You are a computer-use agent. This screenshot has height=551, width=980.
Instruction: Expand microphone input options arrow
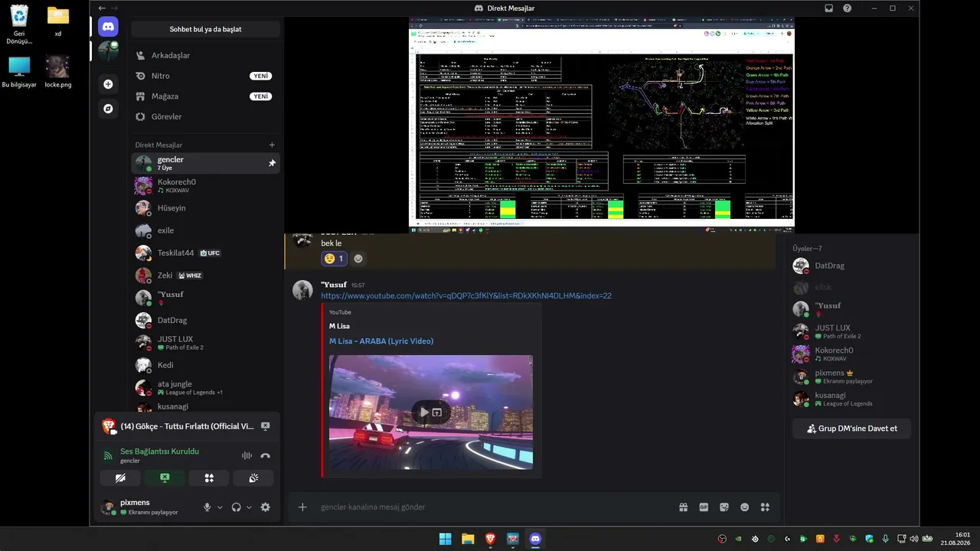[x=220, y=507]
